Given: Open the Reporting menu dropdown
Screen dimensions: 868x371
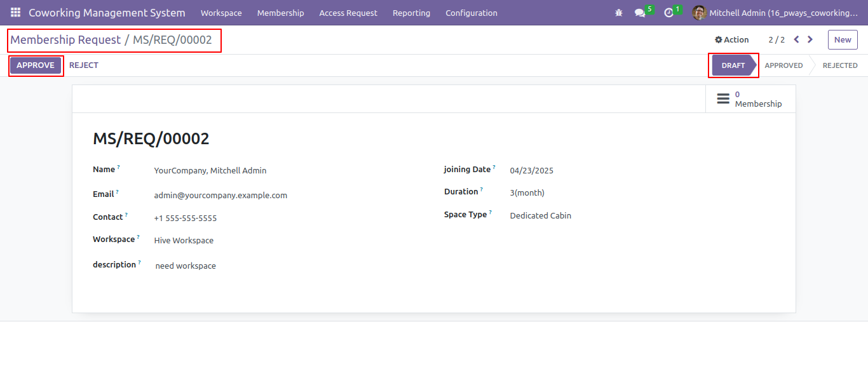Looking at the screenshot, I should click(x=411, y=13).
